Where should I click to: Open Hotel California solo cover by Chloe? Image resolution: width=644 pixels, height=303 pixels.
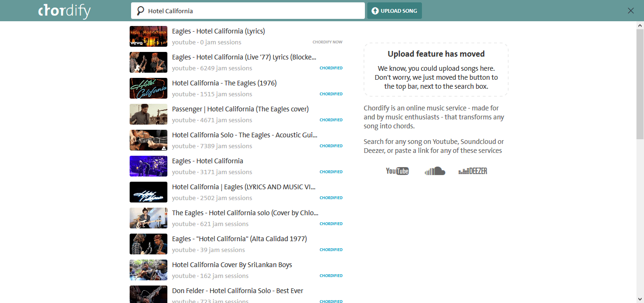(x=245, y=213)
